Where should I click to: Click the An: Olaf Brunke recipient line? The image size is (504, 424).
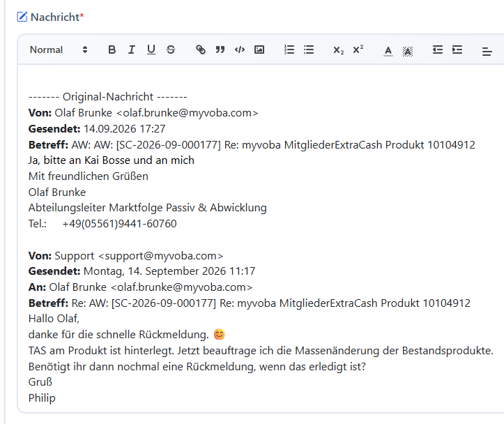pos(140,287)
